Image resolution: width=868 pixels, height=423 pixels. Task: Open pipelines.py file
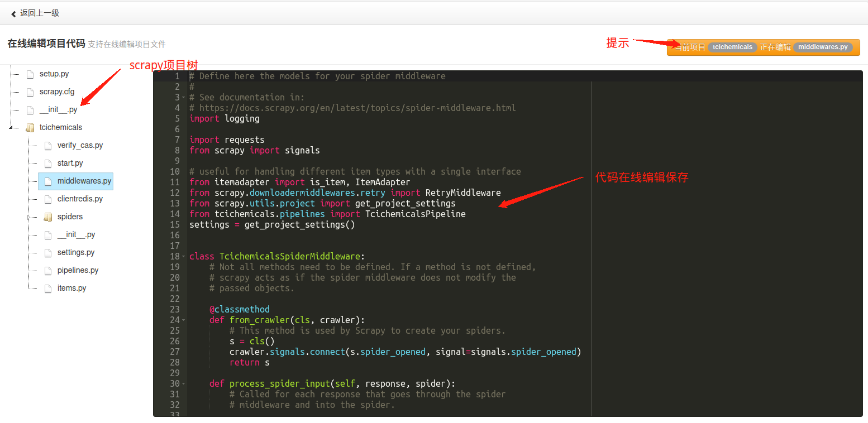tap(78, 270)
